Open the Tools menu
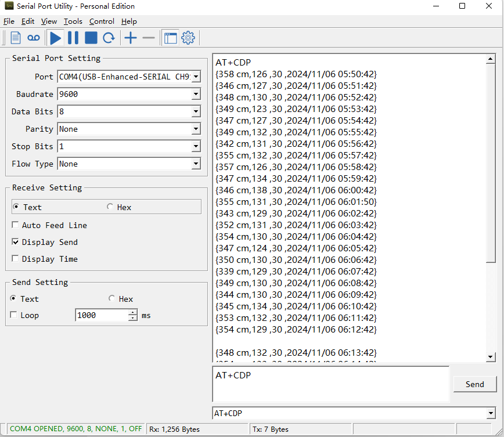504x437 pixels. [x=73, y=21]
